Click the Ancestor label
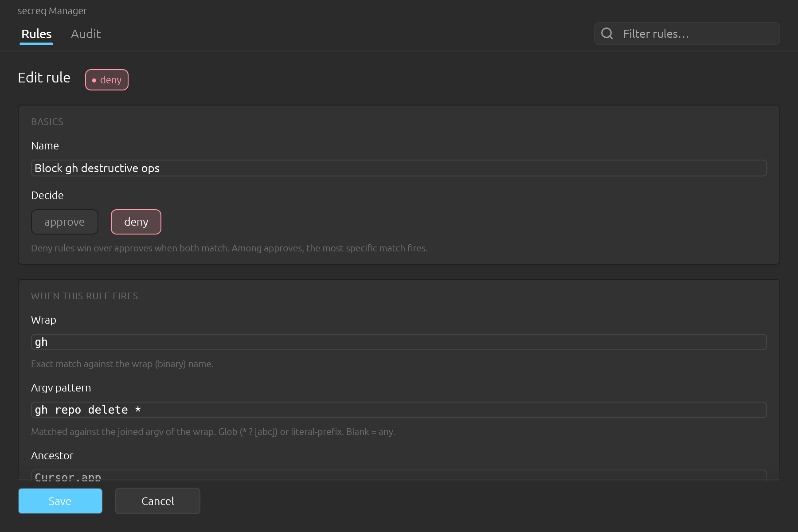This screenshot has width=798, height=532. 52,456
